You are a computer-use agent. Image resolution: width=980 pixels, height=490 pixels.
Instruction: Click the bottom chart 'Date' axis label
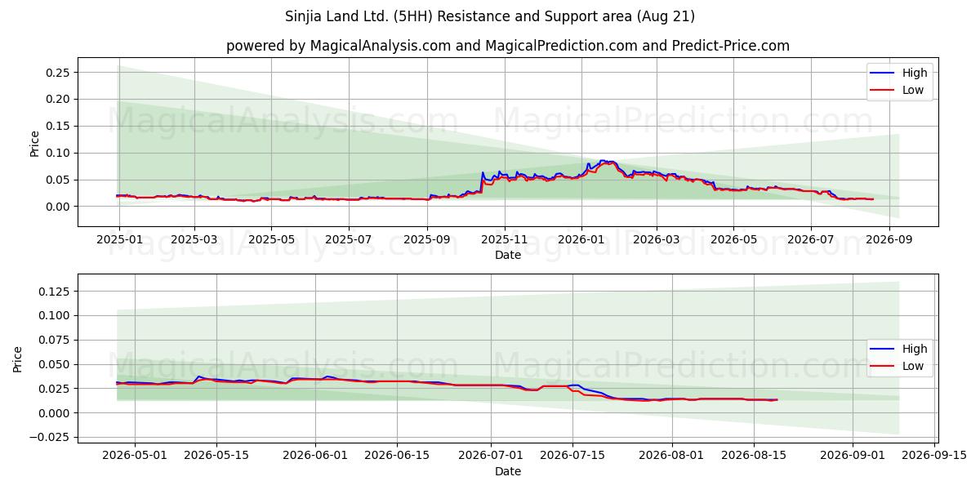[508, 471]
